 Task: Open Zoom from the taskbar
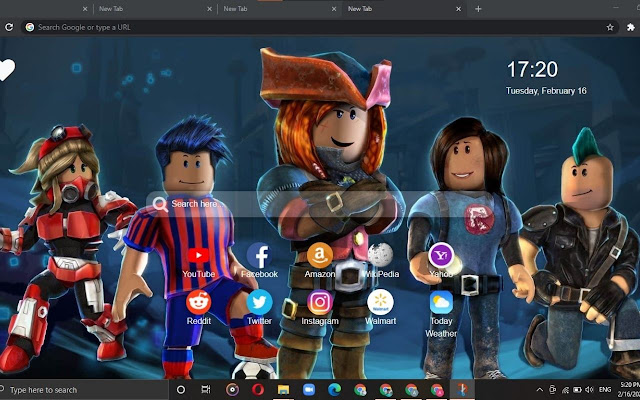click(x=309, y=390)
